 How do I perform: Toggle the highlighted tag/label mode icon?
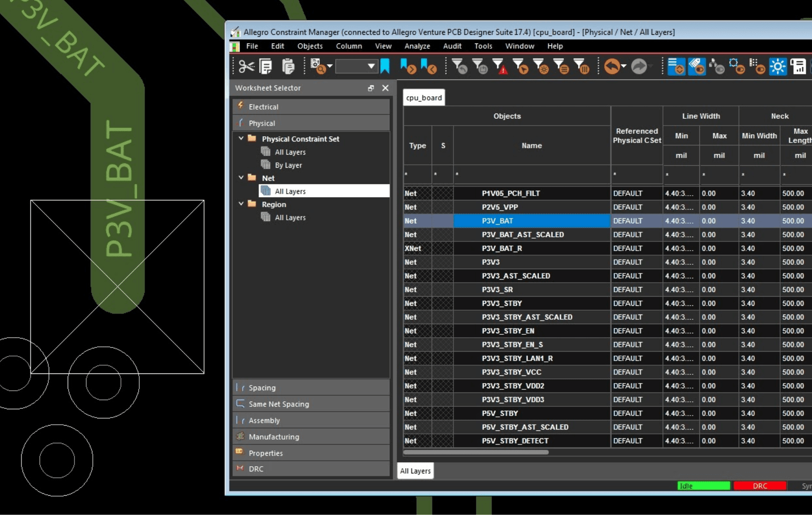(x=696, y=66)
